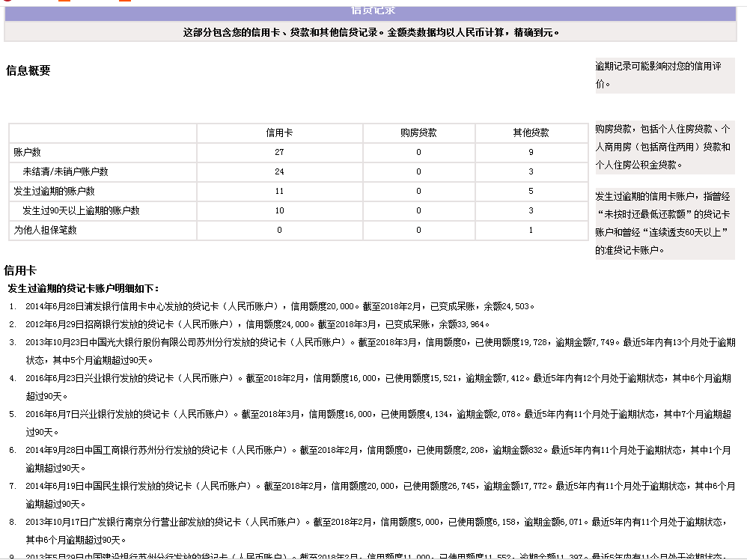Click the value 5 under 其他贷款
The image size is (747, 560).
531,191
